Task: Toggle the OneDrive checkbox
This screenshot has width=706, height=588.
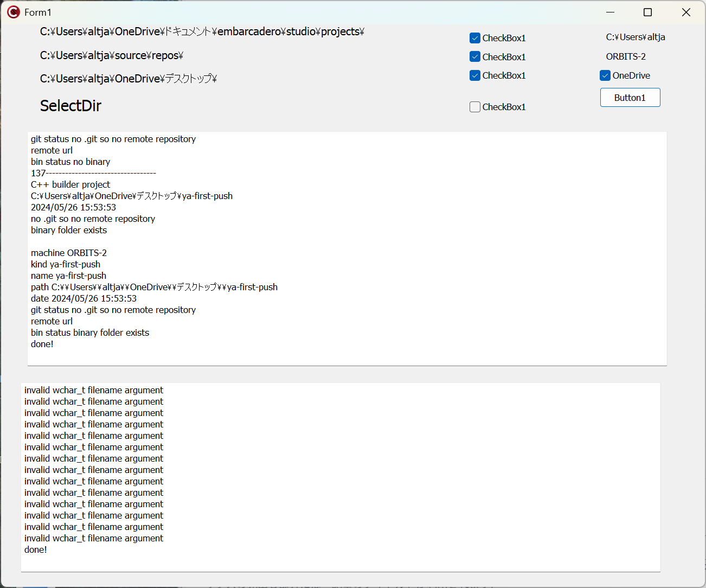Action: point(605,75)
